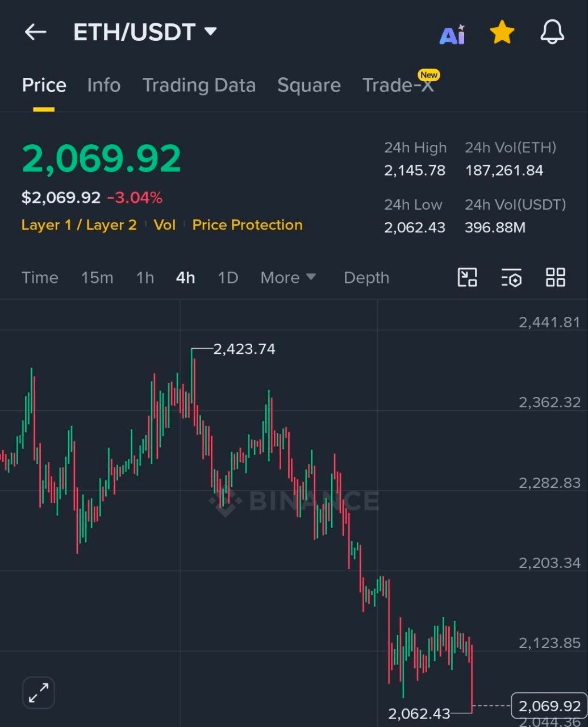Tap the back arrow icon
The image size is (588, 727).
coord(35,32)
